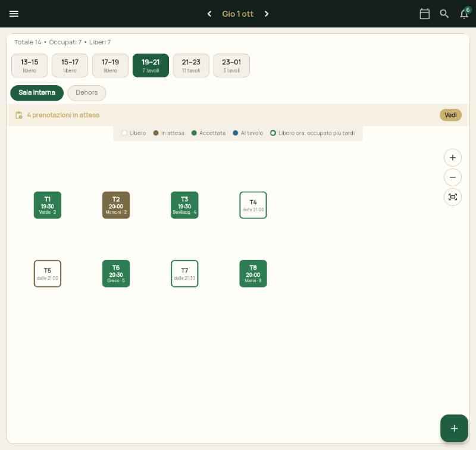This screenshot has height=450, width=476.
Task: Select the 23–01 time slot
Action: click(x=231, y=65)
